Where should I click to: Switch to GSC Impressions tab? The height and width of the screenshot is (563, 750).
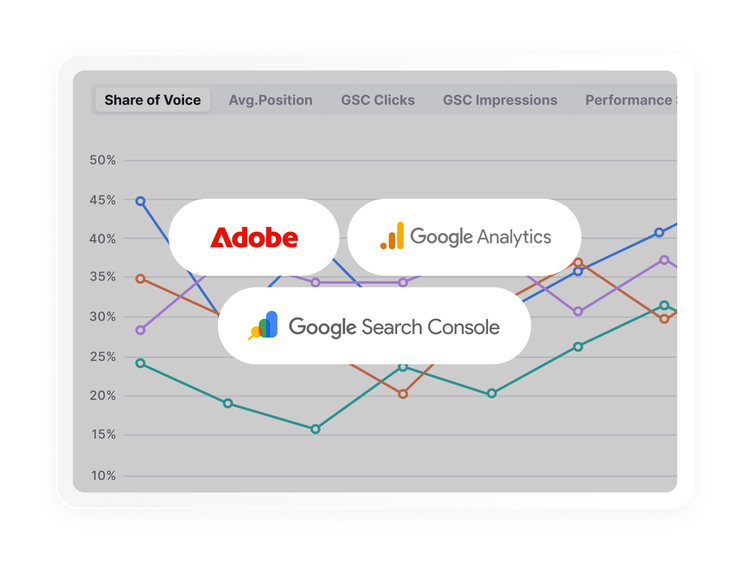[x=500, y=100]
